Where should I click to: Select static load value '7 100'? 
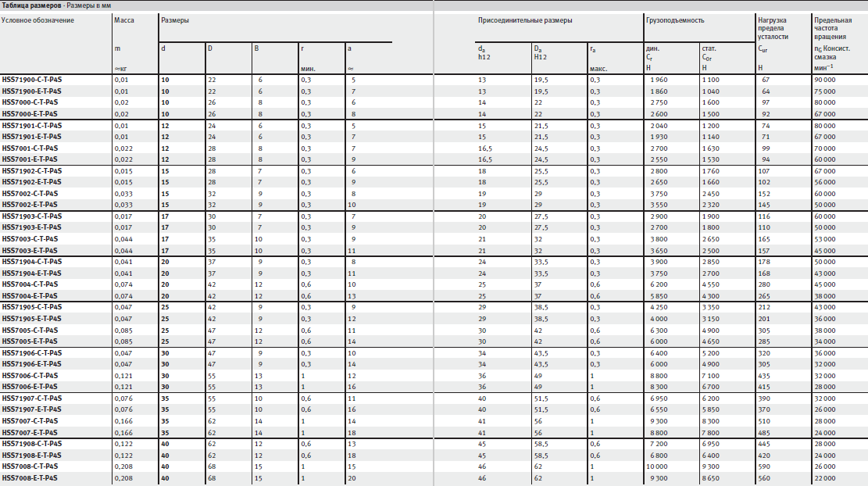click(x=711, y=376)
